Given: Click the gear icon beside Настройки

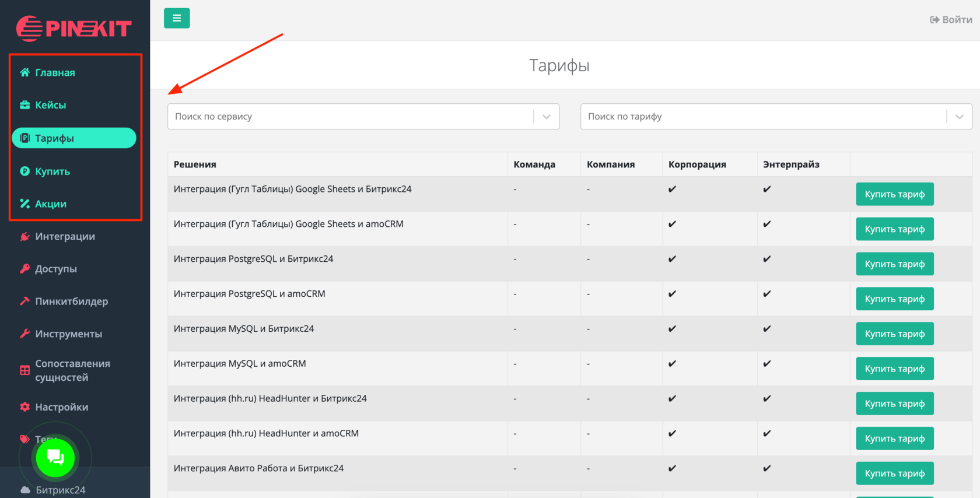Looking at the screenshot, I should click(24, 407).
